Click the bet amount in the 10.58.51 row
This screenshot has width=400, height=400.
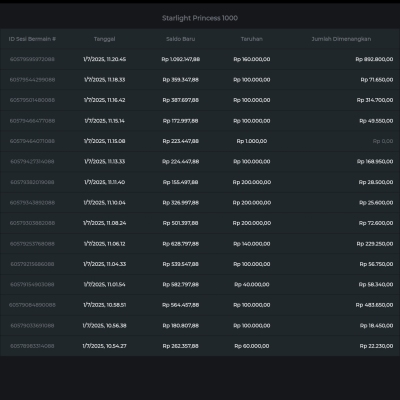[252, 305]
